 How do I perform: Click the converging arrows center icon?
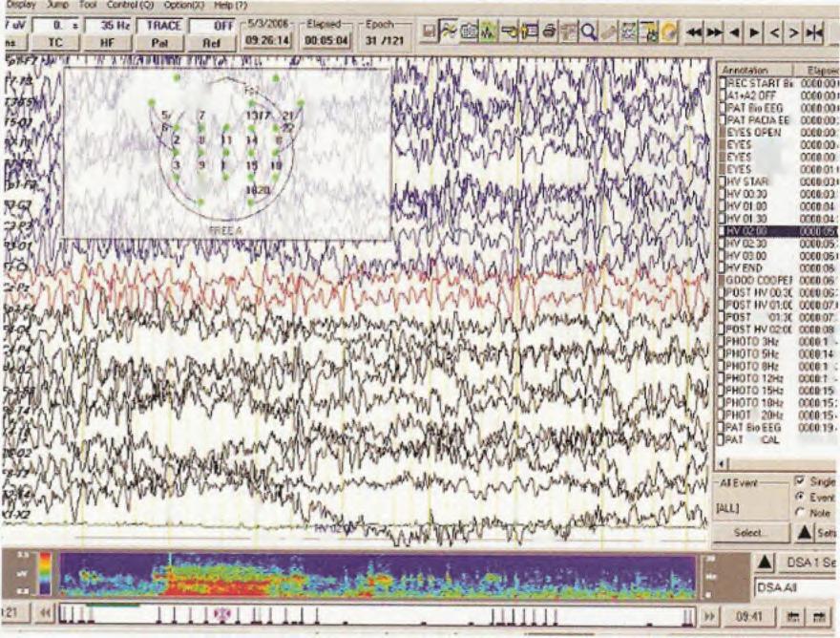tap(814, 32)
